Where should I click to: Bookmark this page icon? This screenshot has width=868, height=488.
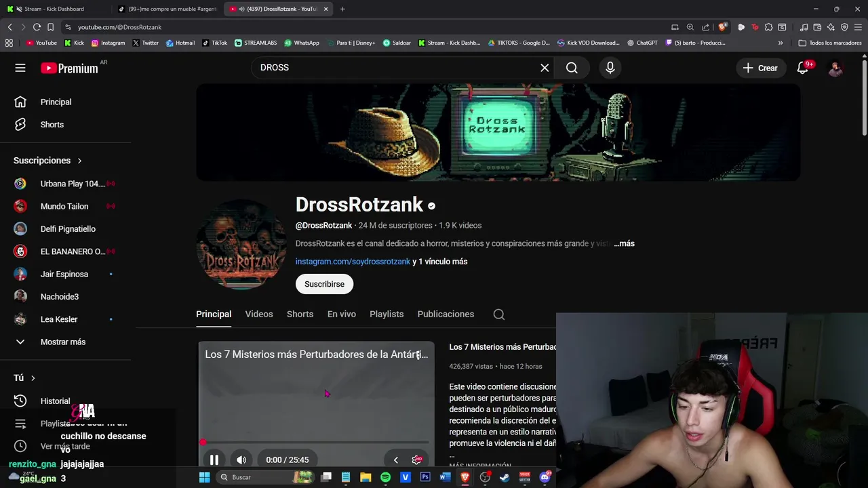coord(50,27)
